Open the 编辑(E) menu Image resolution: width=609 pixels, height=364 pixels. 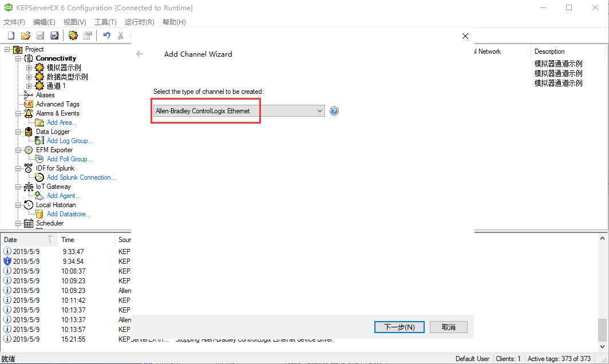point(44,22)
